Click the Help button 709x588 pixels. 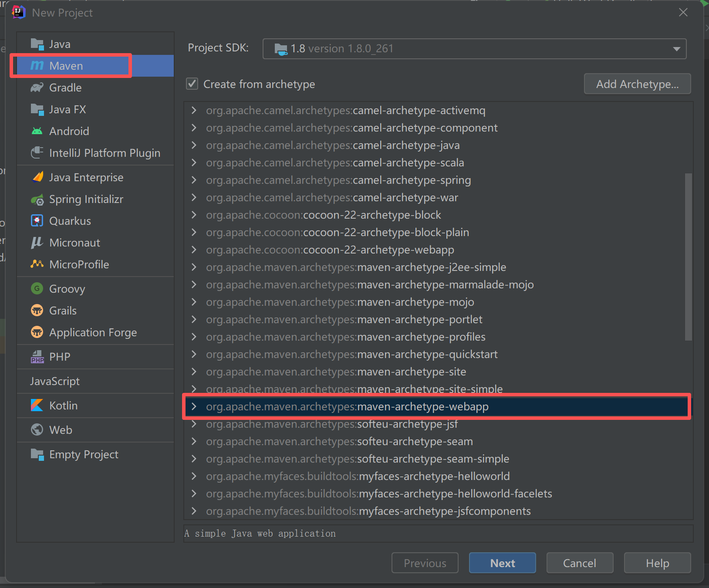[x=657, y=563]
